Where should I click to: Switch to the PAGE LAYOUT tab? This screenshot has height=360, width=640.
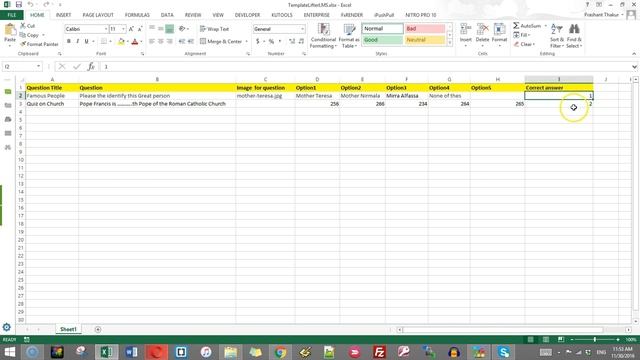coord(98,15)
